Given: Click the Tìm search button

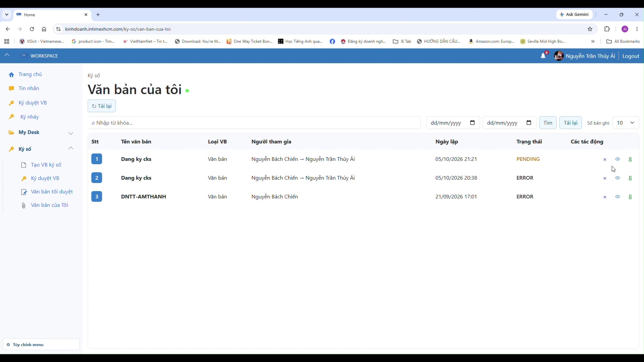Looking at the screenshot, I should (548, 123).
